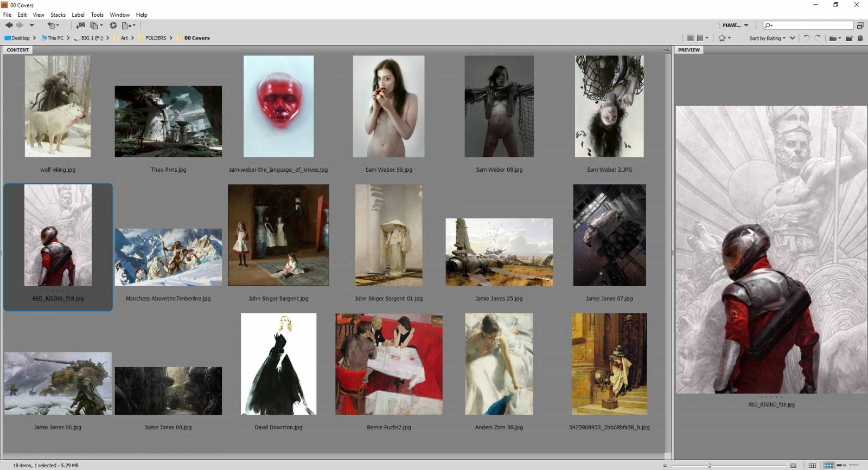Open the File menu

pos(7,15)
